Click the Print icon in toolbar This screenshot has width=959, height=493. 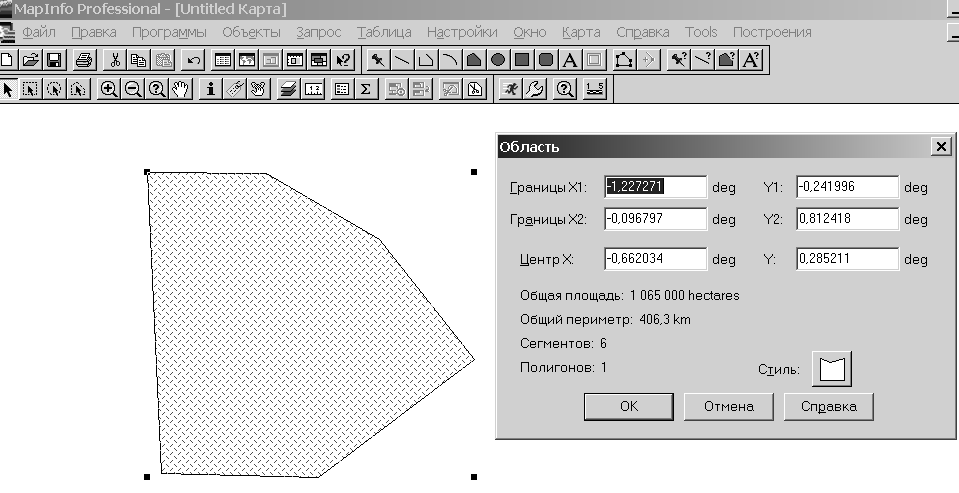pos(84,60)
